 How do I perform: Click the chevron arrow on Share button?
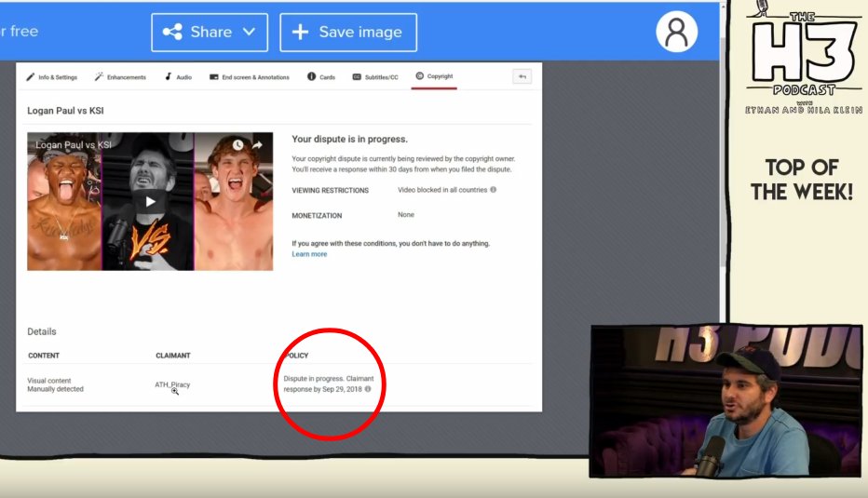[249, 32]
